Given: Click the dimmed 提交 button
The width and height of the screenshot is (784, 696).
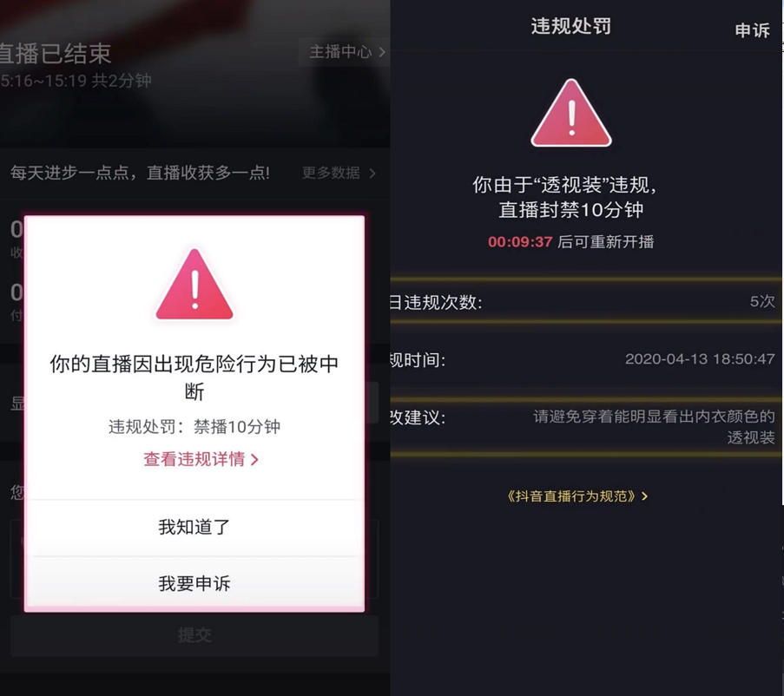Looking at the screenshot, I should (194, 635).
